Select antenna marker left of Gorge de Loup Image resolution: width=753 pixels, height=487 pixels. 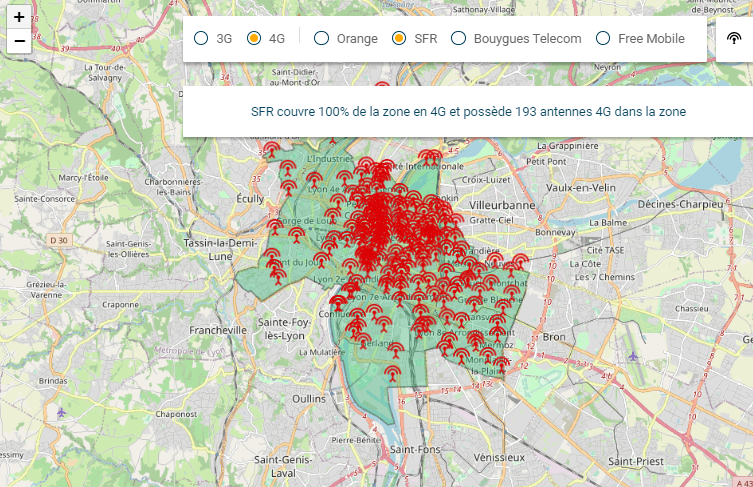pyautogui.click(x=275, y=226)
